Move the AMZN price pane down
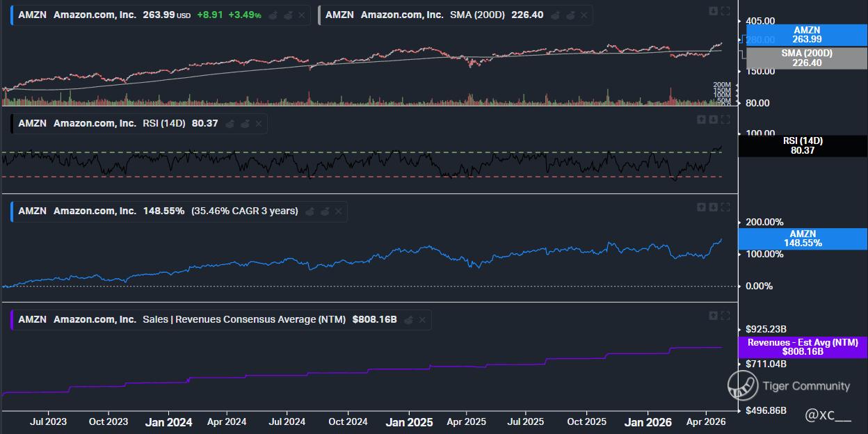This screenshot has height=434, width=868. (714, 10)
